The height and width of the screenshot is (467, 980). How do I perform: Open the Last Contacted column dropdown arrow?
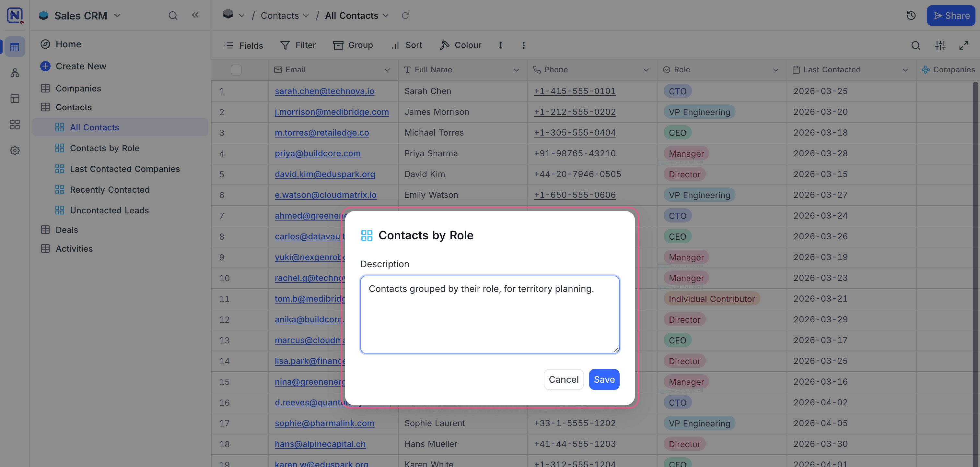(905, 70)
